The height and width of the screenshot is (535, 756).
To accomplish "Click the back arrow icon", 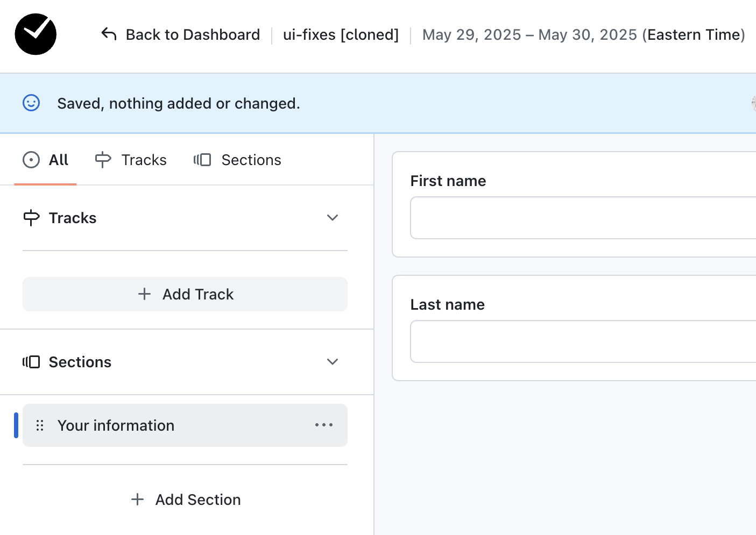I will pyautogui.click(x=109, y=34).
